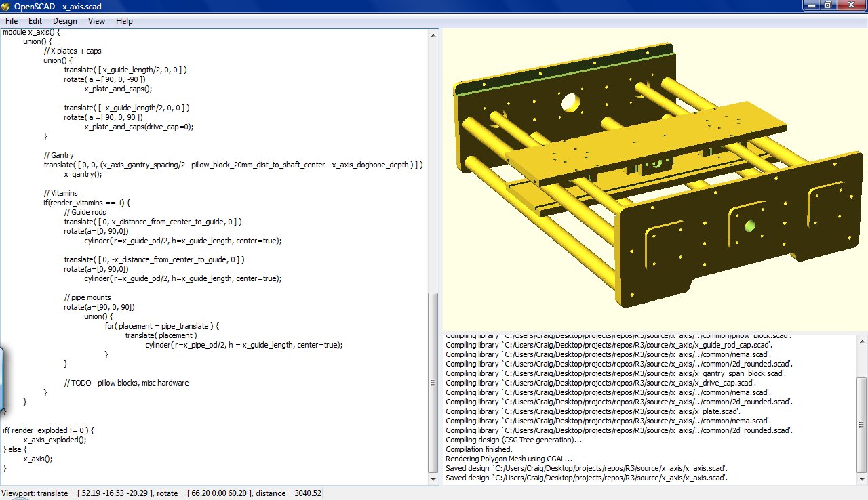Open the Edit menu
The height and width of the screenshot is (500, 868).
pyautogui.click(x=35, y=21)
